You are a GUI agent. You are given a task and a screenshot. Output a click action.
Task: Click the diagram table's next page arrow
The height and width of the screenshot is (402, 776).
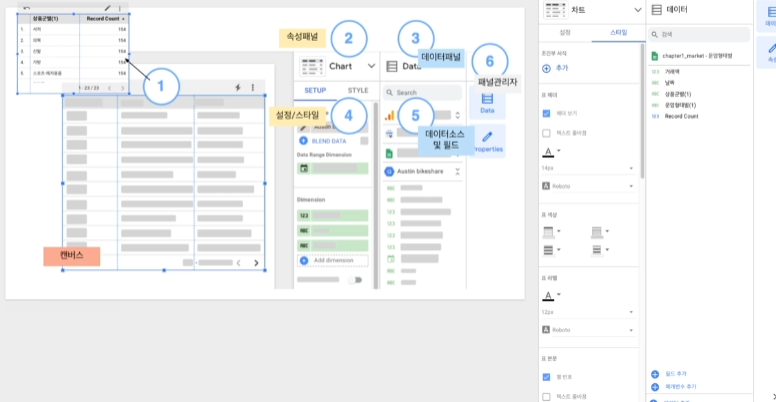(256, 263)
